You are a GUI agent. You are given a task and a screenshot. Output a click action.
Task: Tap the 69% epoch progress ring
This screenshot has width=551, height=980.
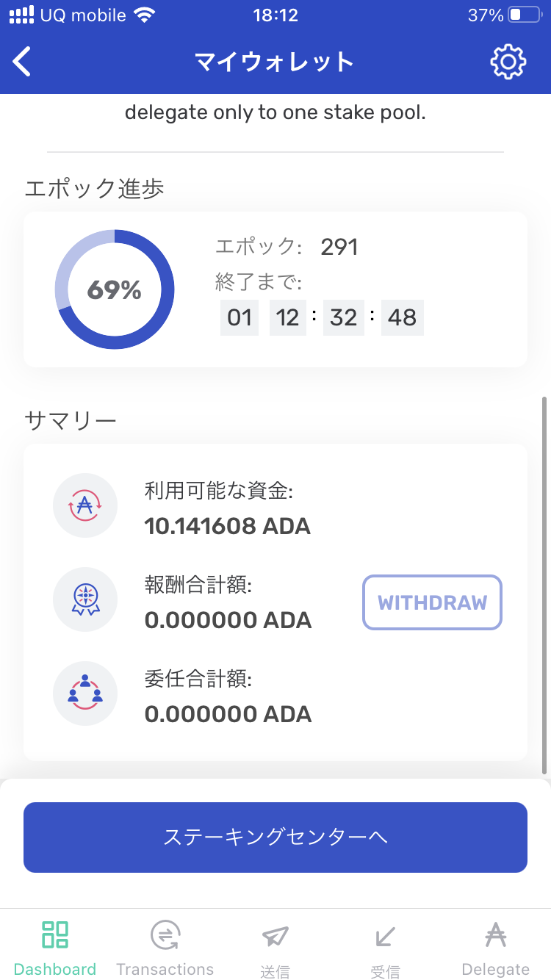[x=115, y=289]
